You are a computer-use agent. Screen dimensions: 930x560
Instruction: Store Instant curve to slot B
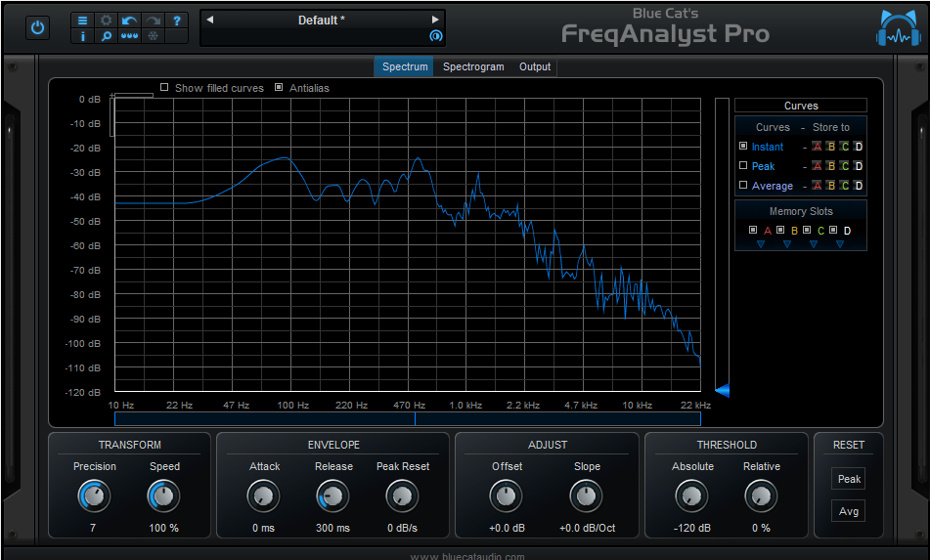pos(831,147)
